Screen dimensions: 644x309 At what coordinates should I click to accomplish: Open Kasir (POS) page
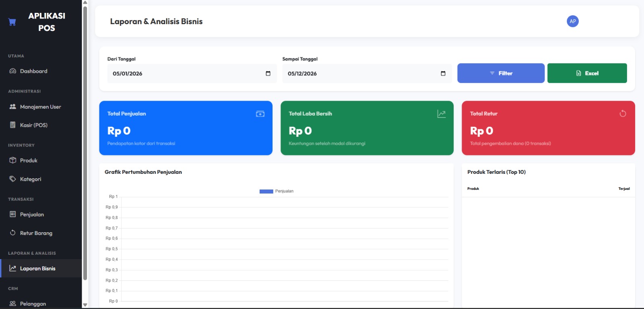tap(41, 125)
